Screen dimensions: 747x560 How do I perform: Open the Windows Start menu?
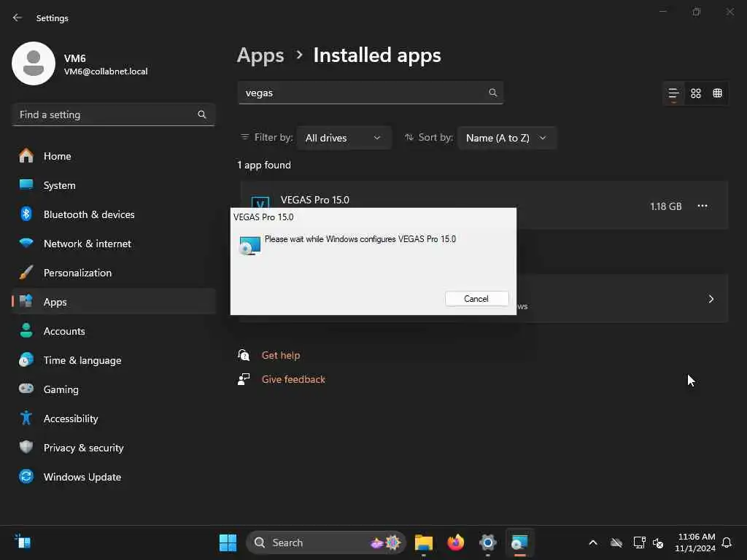[228, 542]
